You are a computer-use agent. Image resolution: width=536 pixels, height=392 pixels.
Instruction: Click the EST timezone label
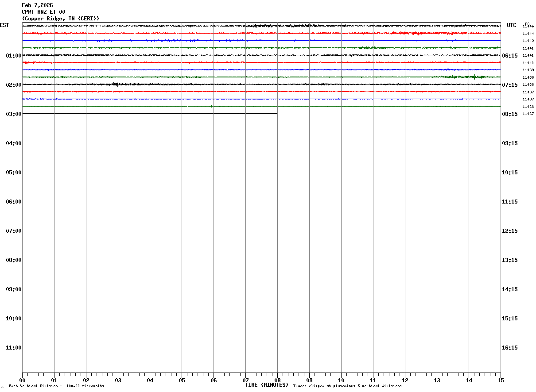(x=4, y=25)
